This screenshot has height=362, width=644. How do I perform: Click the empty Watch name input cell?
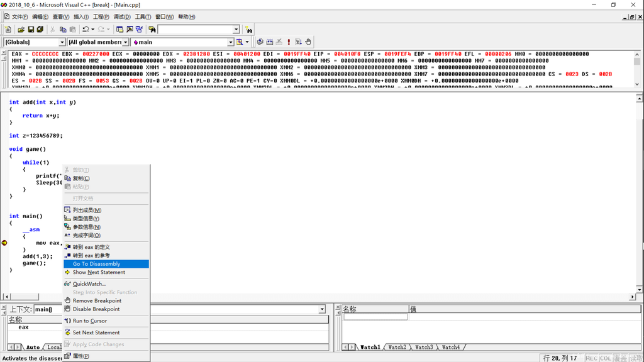click(x=375, y=317)
